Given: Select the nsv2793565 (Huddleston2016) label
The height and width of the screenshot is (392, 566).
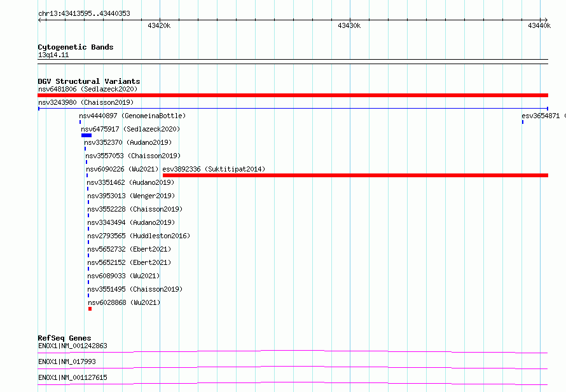Looking at the screenshot, I should (139, 236).
